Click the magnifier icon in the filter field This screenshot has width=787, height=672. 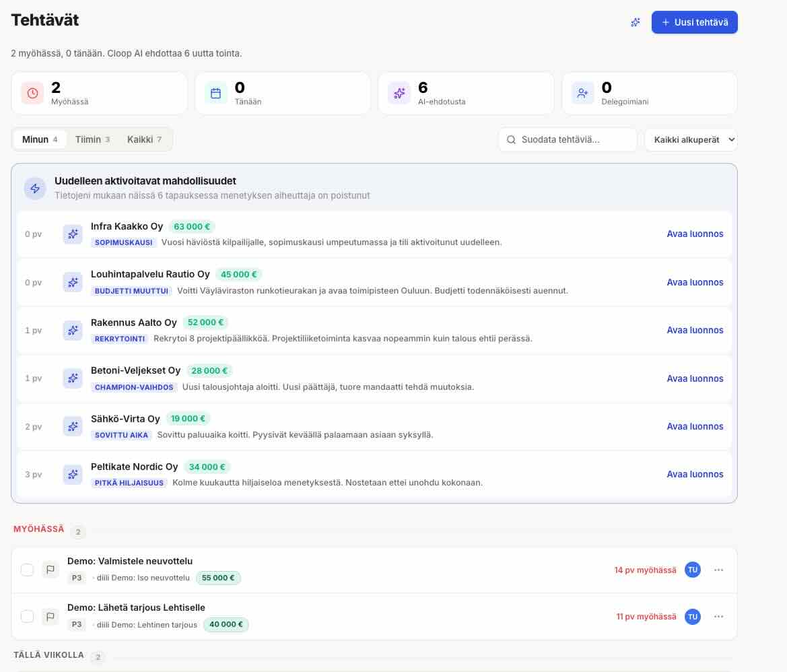[x=511, y=139]
